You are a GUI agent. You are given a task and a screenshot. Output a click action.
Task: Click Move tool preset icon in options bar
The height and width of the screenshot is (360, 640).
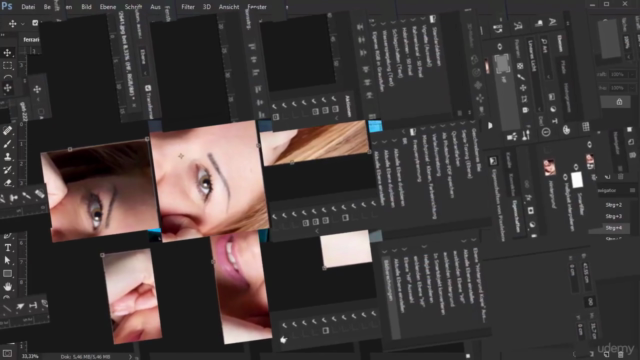[x=13, y=23]
